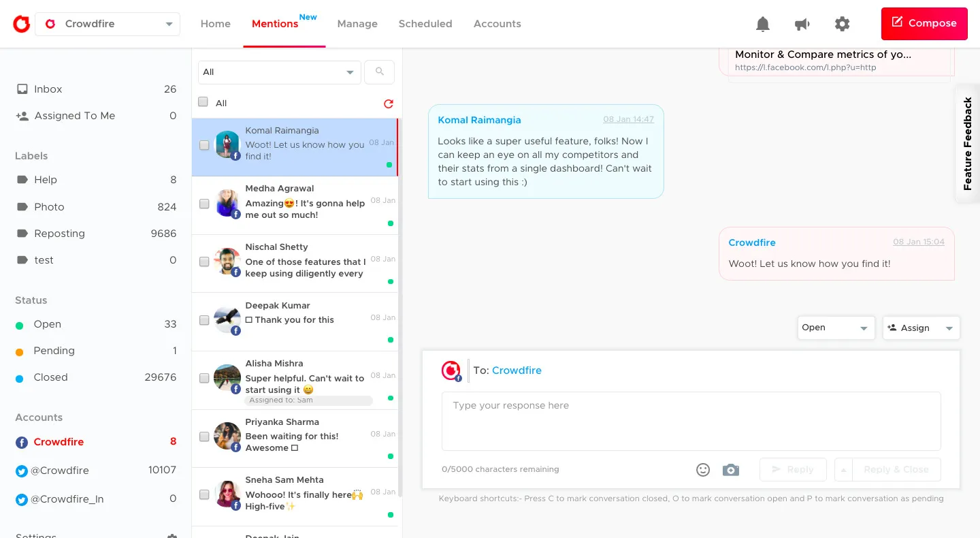Click the Inbox tray icon
980x538 pixels.
click(x=22, y=89)
